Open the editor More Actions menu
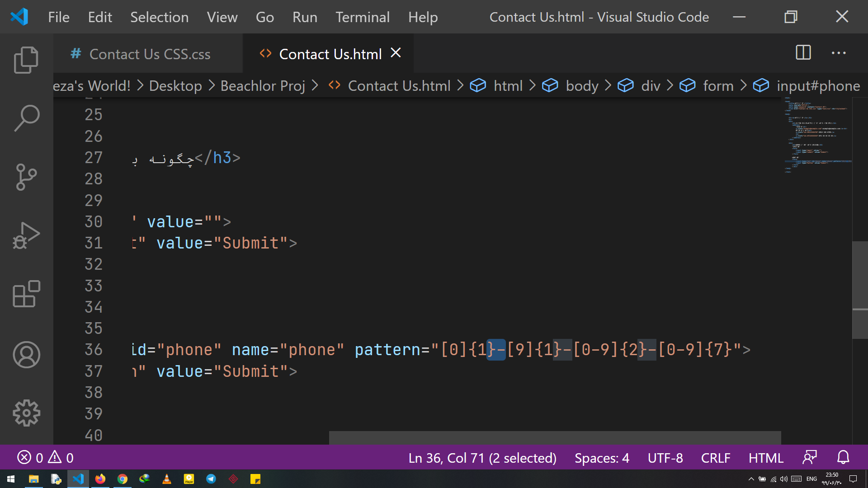Image resolution: width=868 pixels, height=488 pixels. [x=839, y=53]
